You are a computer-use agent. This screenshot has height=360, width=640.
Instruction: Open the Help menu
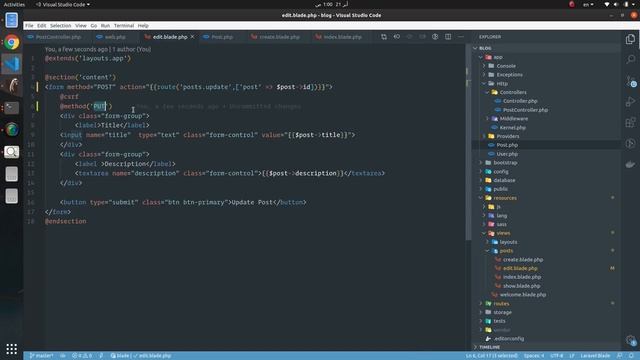coord(143,25)
